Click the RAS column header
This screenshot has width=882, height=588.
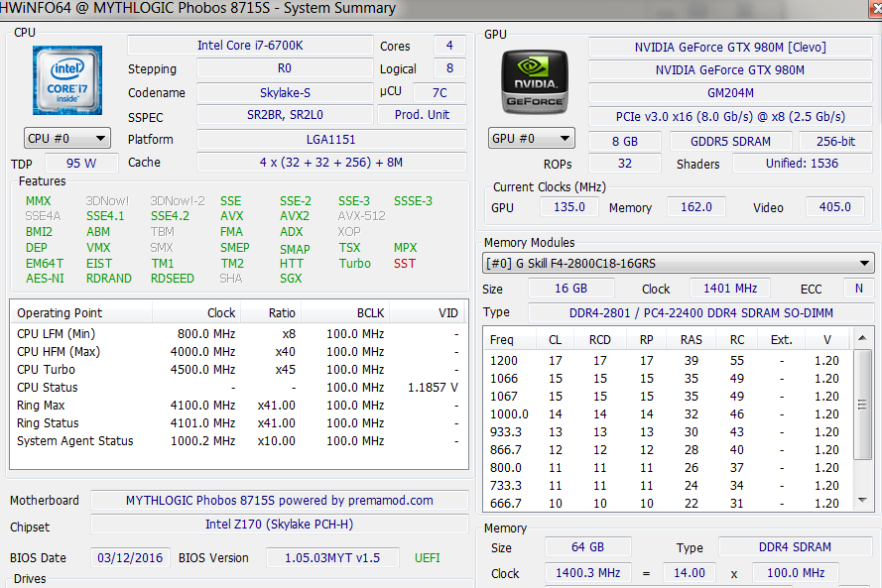(x=691, y=339)
